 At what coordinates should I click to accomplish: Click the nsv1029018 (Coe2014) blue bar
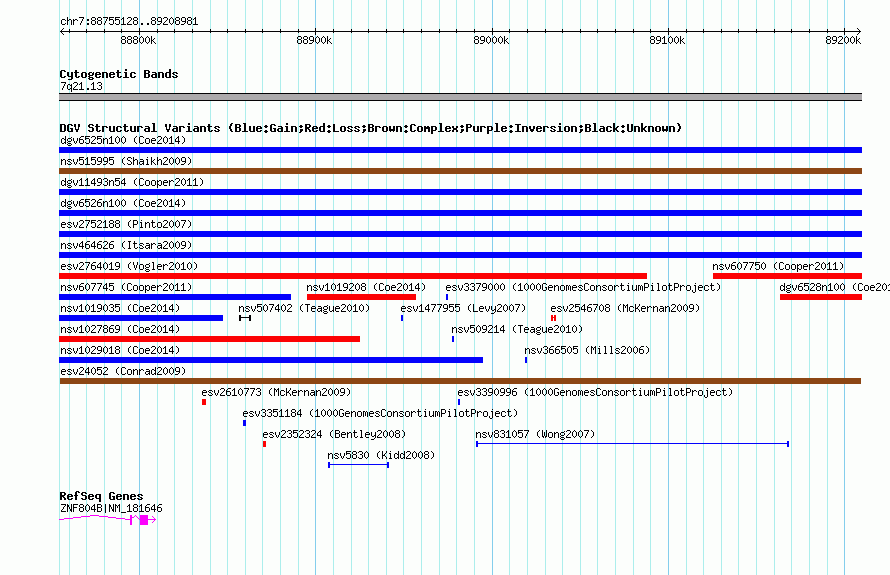click(271, 360)
